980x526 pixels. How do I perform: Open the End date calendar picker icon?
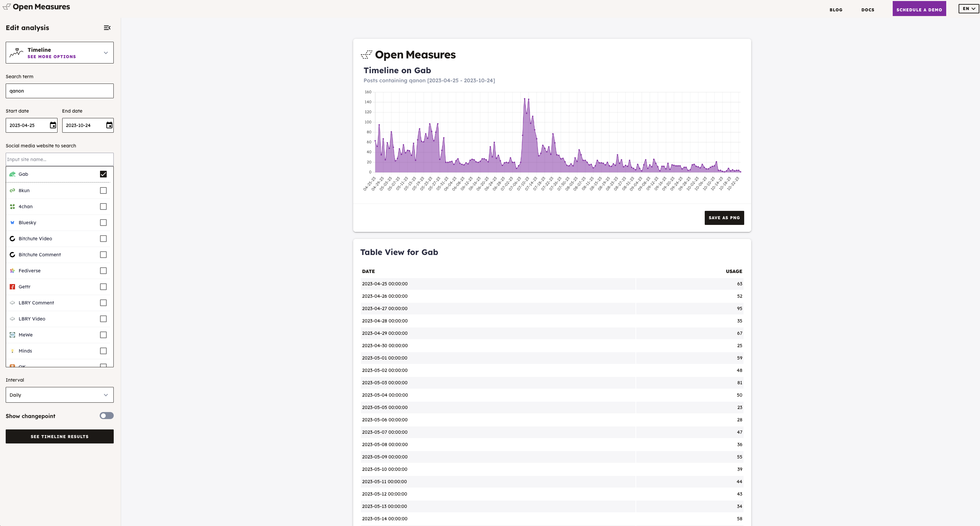point(109,125)
